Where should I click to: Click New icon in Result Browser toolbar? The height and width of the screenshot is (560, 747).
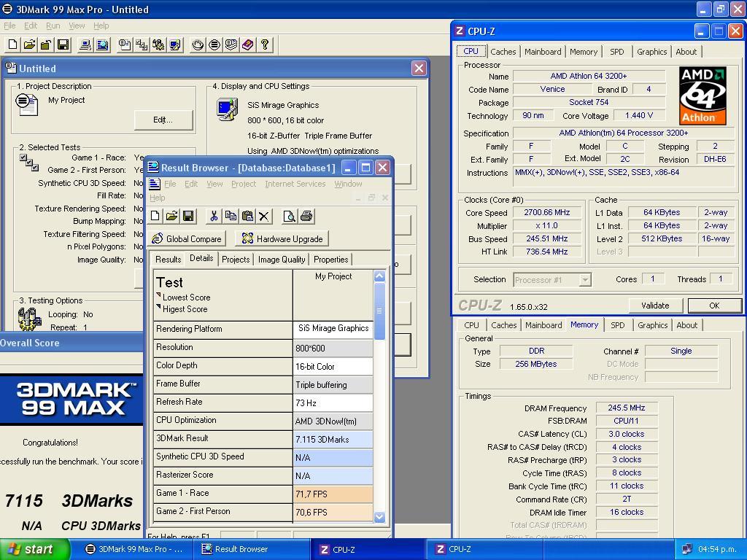[x=155, y=216]
